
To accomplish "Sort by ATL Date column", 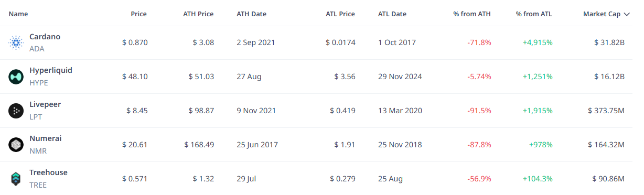I will tap(392, 14).
